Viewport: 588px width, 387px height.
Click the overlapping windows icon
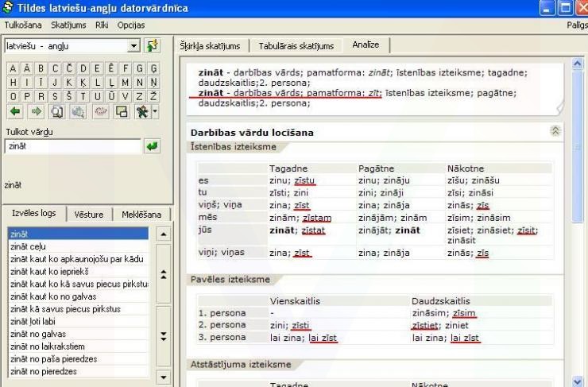122,112
